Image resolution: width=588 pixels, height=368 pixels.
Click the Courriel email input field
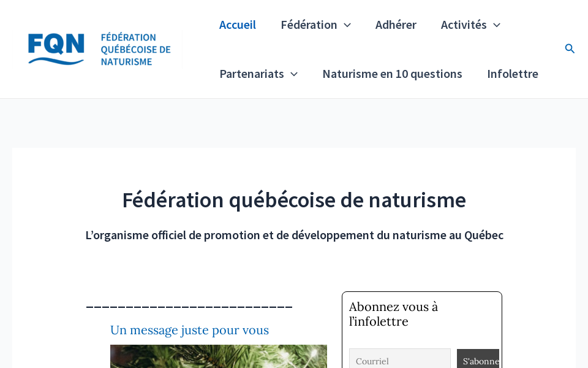tap(399, 361)
